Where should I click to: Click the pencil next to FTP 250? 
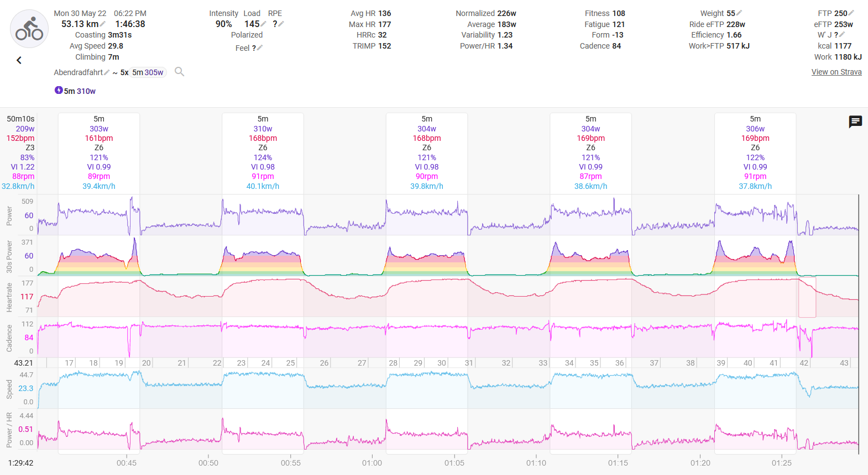(851, 13)
